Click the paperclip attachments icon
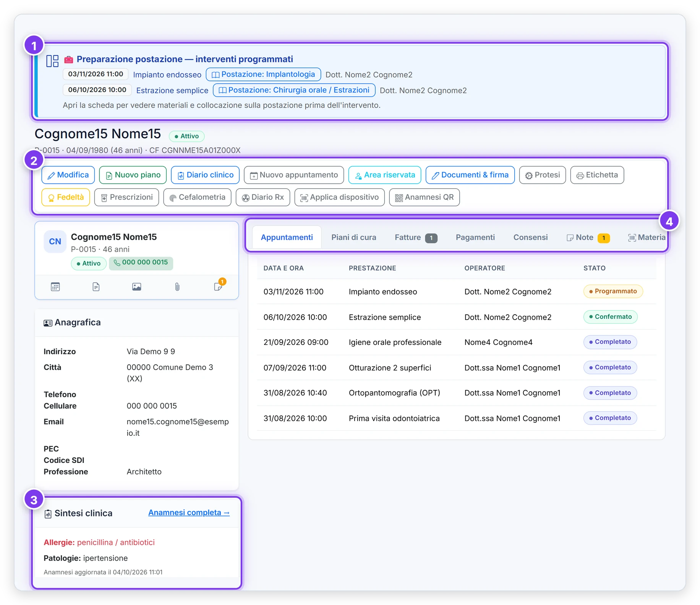The image size is (700, 605). point(177,287)
